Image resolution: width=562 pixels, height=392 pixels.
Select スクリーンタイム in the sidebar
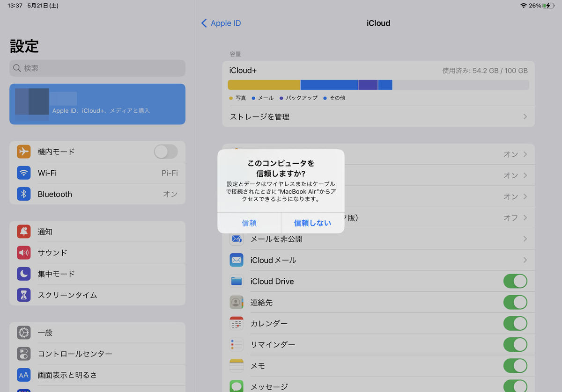pyautogui.click(x=97, y=295)
